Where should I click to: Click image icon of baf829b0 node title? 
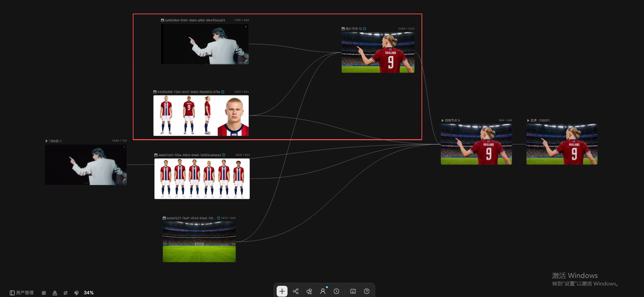162,20
